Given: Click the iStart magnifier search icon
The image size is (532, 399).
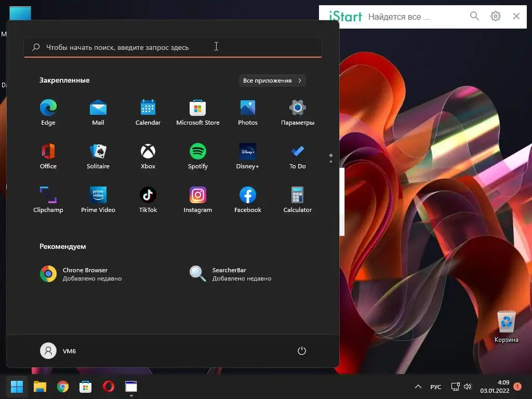Looking at the screenshot, I should [474, 16].
